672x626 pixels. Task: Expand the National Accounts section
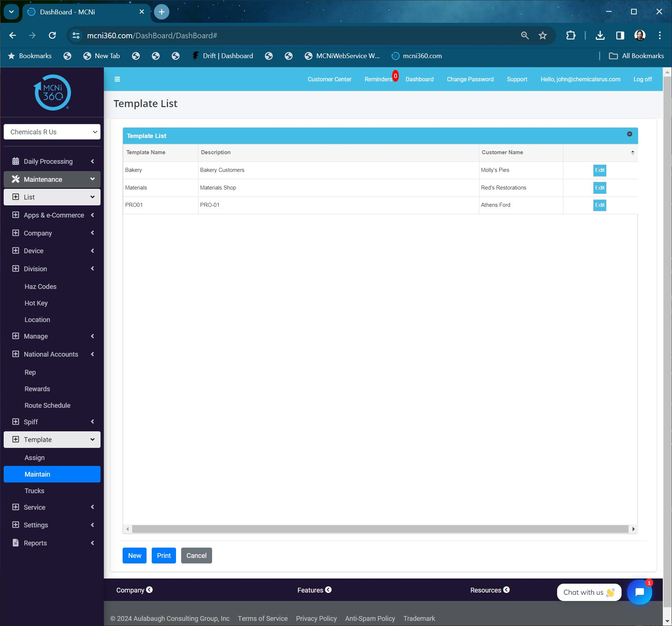coord(92,354)
